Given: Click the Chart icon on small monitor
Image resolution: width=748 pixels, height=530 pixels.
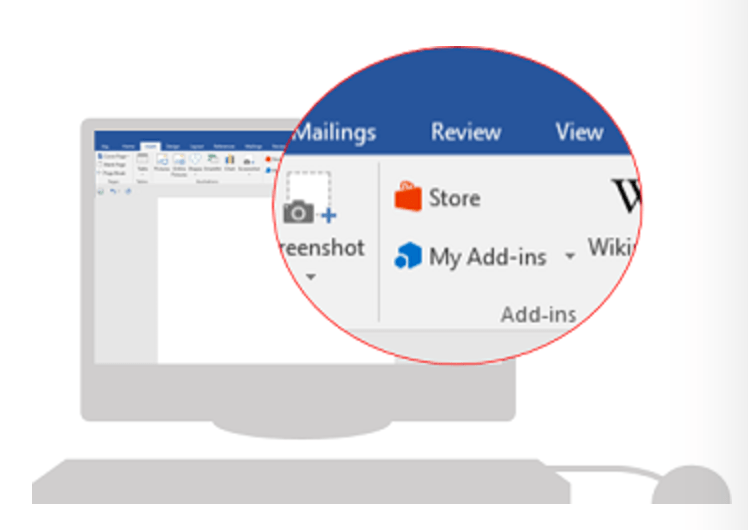Looking at the screenshot, I should pos(229,159).
